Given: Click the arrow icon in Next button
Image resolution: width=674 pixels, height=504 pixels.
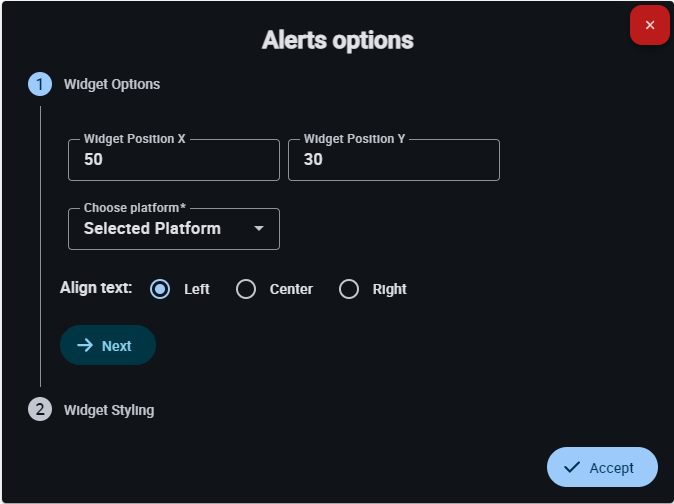Looking at the screenshot, I should click(x=85, y=345).
